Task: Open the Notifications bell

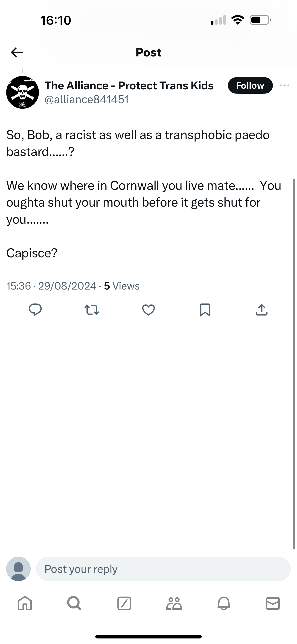Action: pos(224,603)
